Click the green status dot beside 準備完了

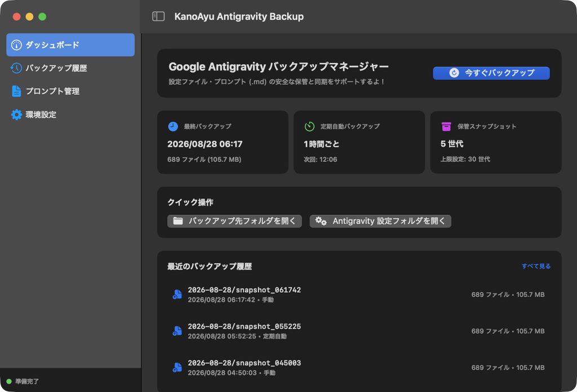click(x=9, y=381)
